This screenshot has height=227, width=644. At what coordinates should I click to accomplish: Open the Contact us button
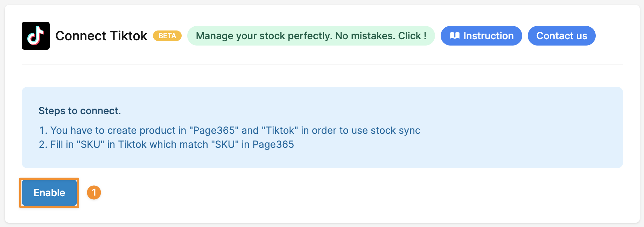pyautogui.click(x=561, y=36)
